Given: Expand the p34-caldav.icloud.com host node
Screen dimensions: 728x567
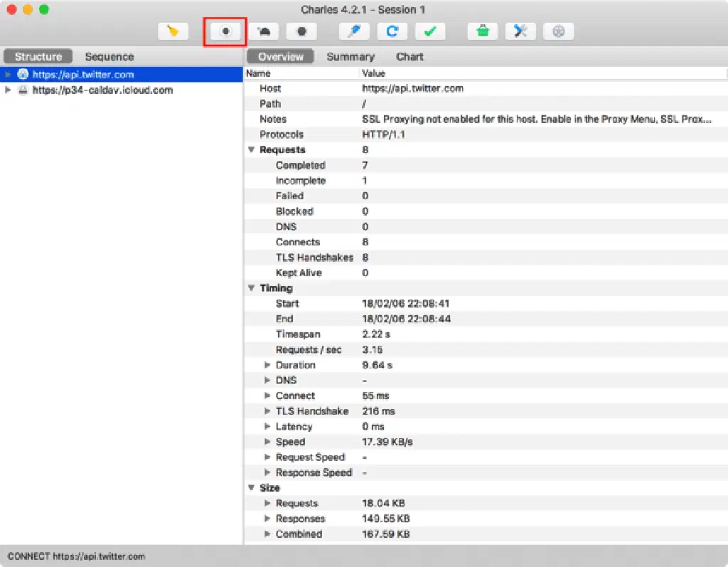Looking at the screenshot, I should click(x=8, y=90).
